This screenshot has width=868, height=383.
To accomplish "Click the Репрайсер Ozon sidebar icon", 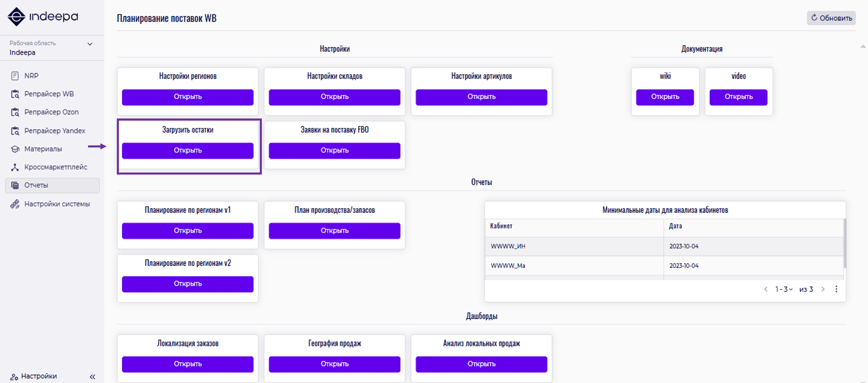I will coord(15,112).
